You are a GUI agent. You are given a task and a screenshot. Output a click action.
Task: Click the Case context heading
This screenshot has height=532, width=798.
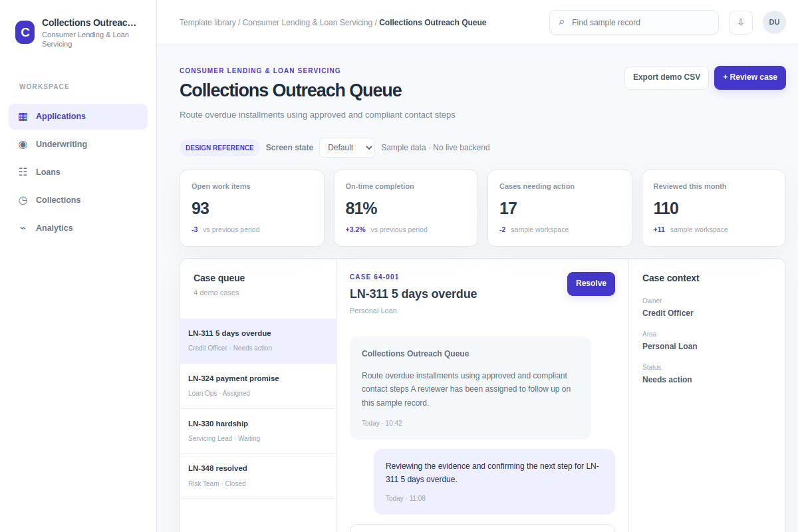671,278
